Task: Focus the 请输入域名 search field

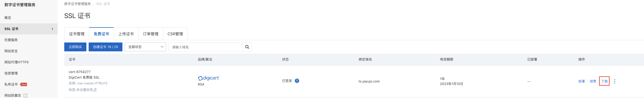Action: tap(206, 47)
